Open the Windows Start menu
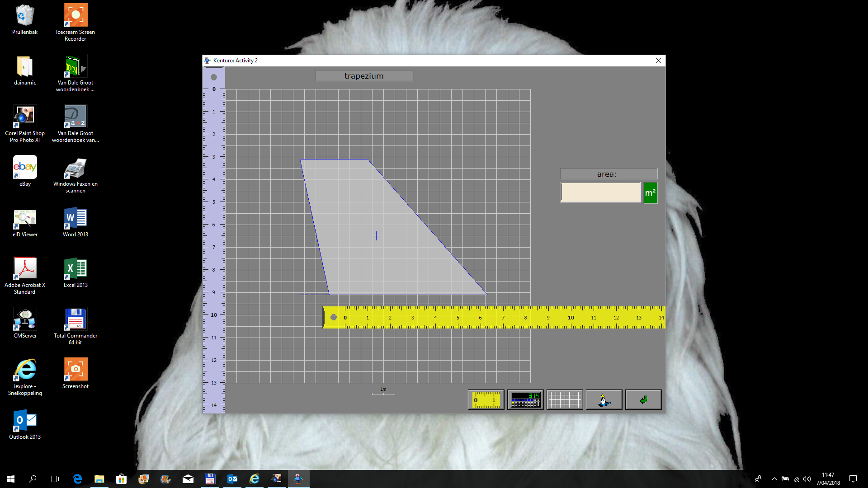Image resolution: width=868 pixels, height=488 pixels. [x=11, y=479]
